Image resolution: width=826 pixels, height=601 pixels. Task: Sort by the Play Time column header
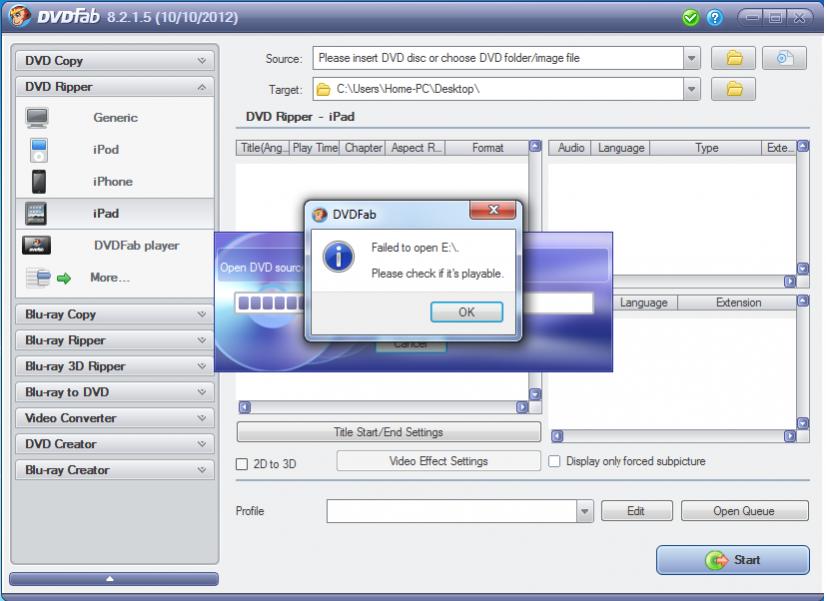click(x=314, y=148)
